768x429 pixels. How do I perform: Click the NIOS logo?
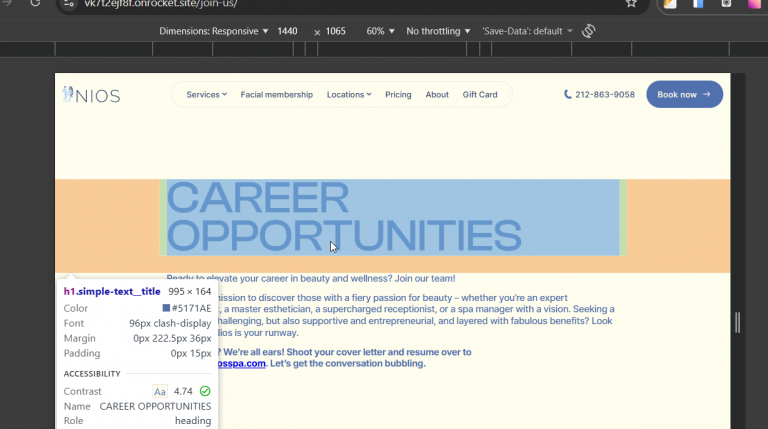pos(92,95)
